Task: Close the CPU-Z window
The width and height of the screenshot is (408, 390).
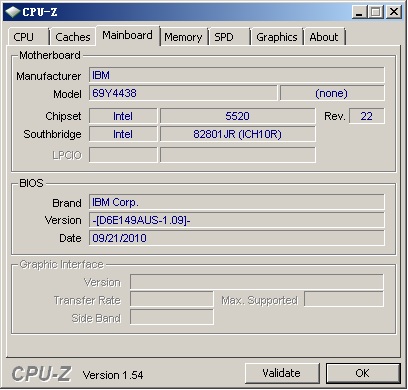Action: pyautogui.click(x=393, y=12)
